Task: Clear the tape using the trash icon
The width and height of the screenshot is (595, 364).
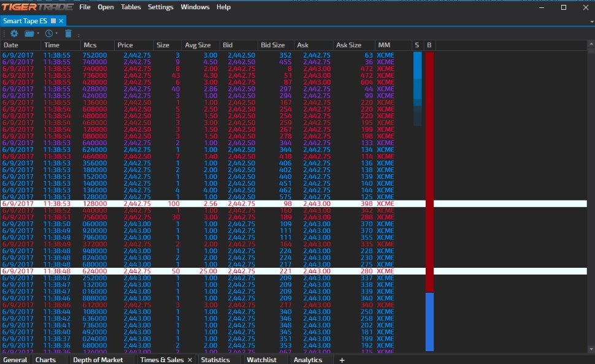Action: click(68, 34)
